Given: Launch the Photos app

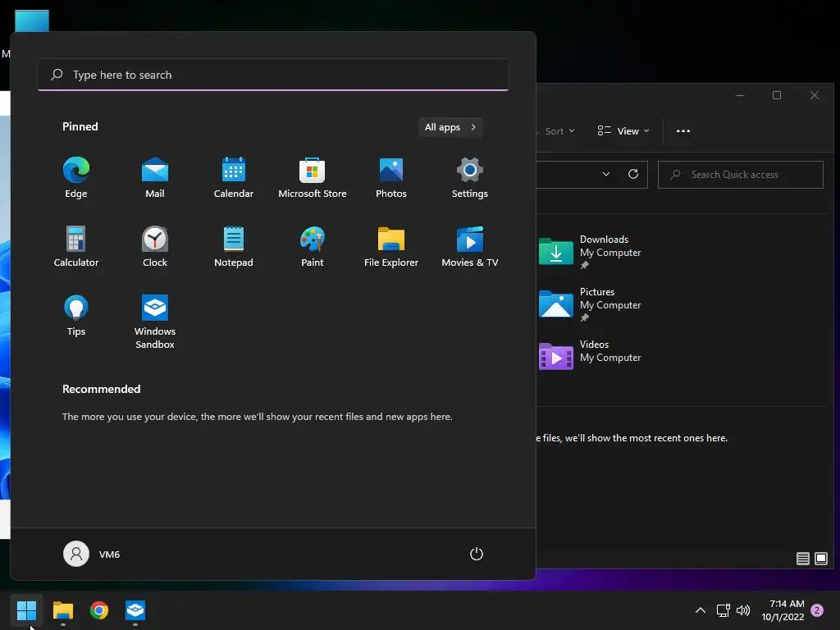Looking at the screenshot, I should pyautogui.click(x=391, y=178).
